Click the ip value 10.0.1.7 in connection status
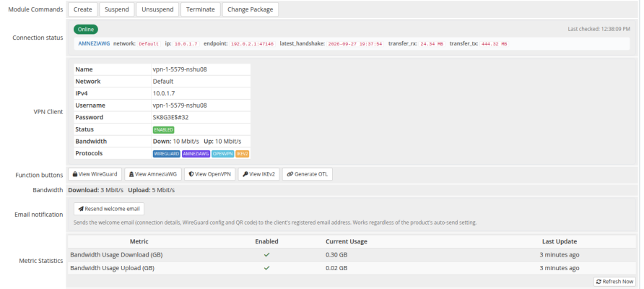The height and width of the screenshot is (289, 644). click(x=186, y=43)
